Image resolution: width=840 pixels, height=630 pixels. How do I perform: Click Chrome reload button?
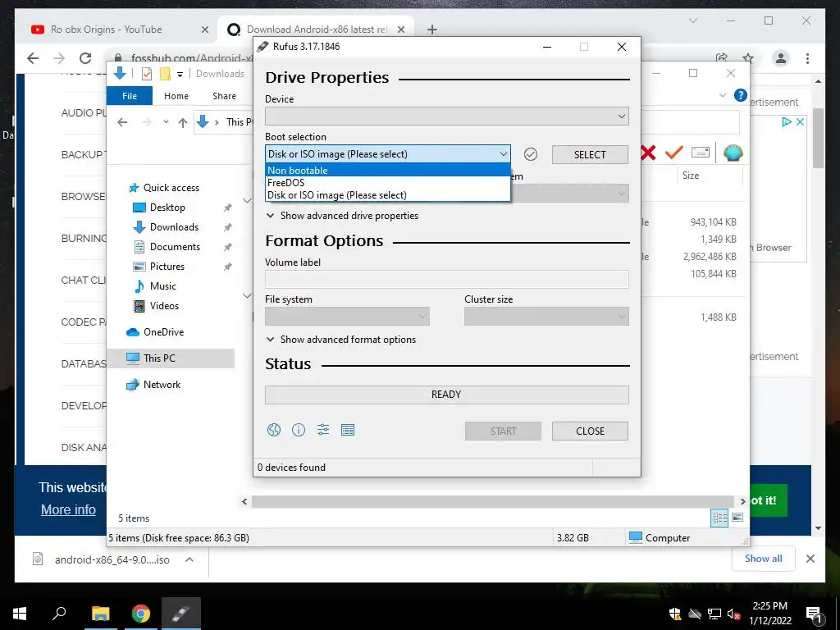click(x=85, y=58)
